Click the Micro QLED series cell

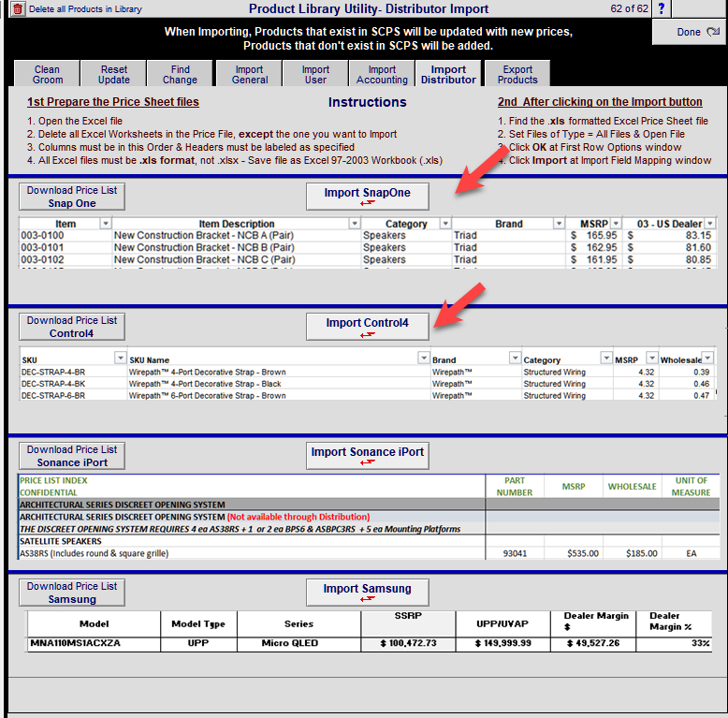click(290, 643)
